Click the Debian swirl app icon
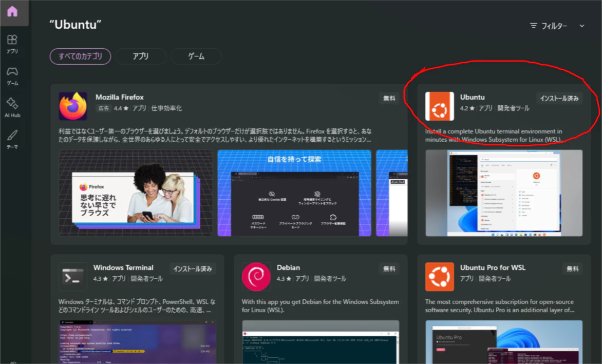Viewport: 602px width, 364px height. pyautogui.click(x=256, y=277)
